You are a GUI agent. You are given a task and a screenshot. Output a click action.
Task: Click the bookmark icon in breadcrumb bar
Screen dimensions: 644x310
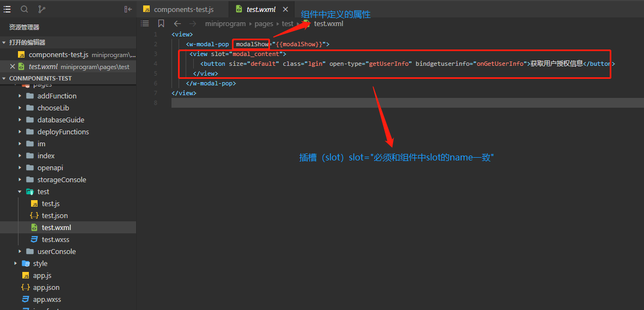pyautogui.click(x=161, y=24)
